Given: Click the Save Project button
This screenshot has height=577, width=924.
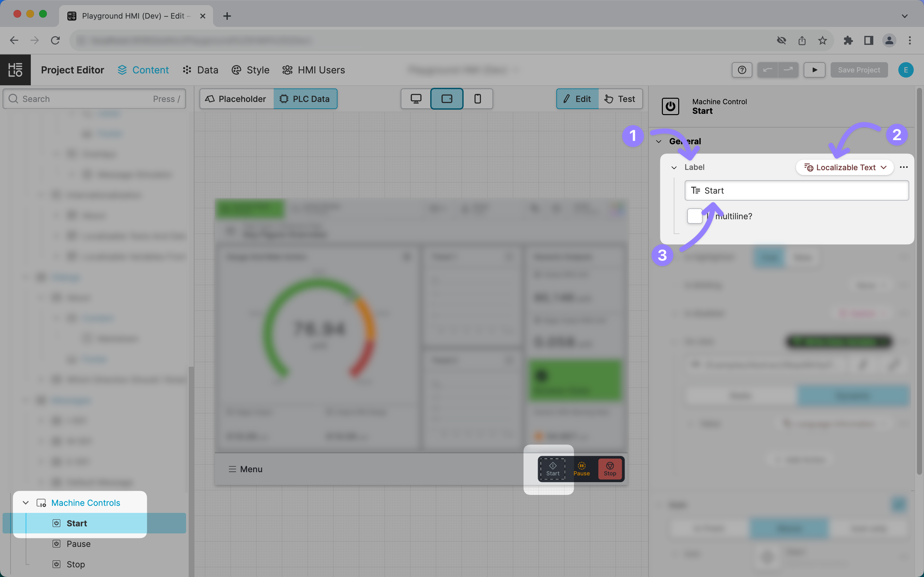Looking at the screenshot, I should tap(859, 70).
